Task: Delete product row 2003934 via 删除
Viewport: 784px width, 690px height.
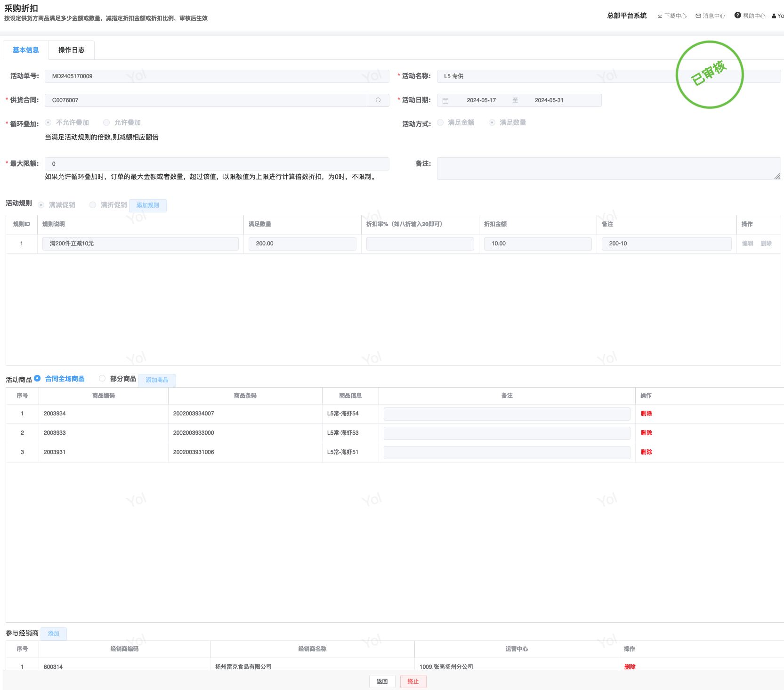Action: (x=646, y=414)
